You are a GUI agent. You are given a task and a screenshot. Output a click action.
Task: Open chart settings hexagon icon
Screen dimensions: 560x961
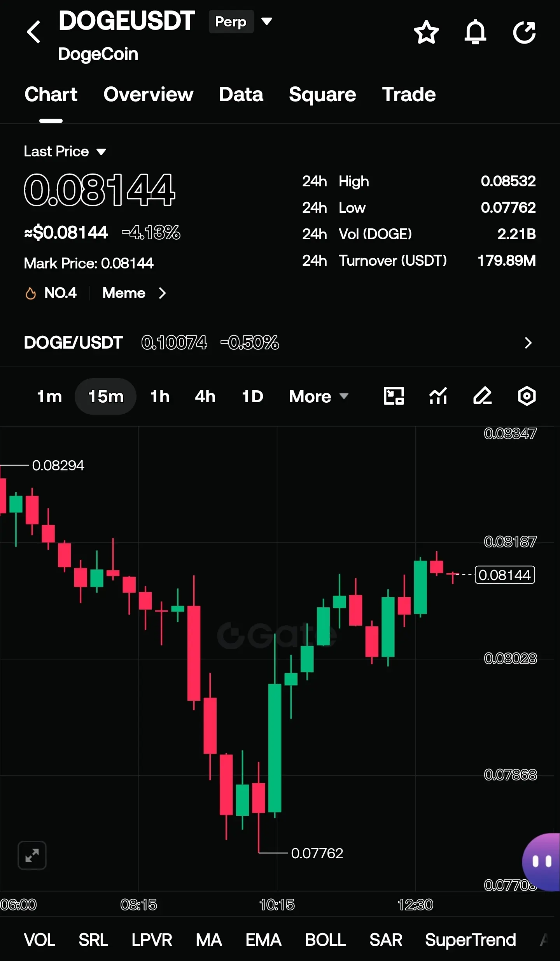coord(527,396)
